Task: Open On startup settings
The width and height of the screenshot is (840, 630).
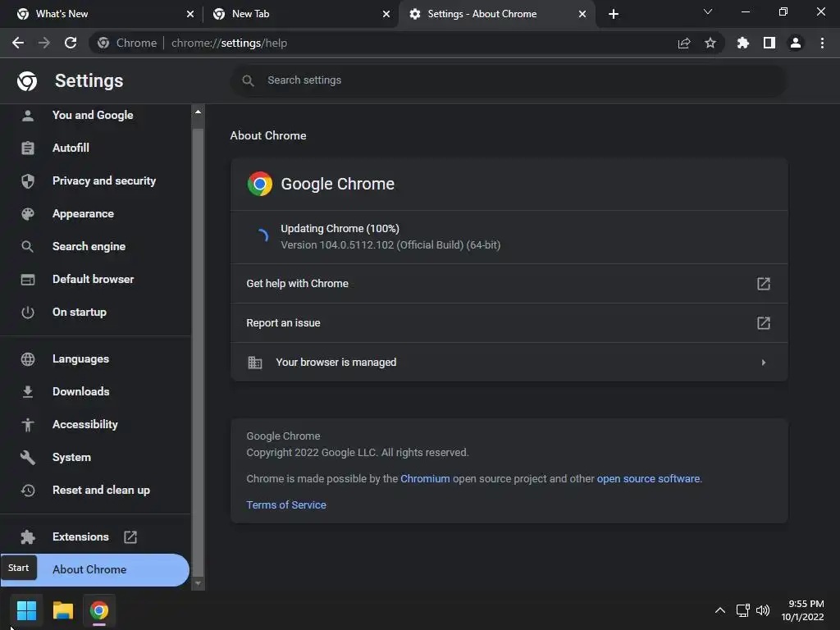Action: 94,313
